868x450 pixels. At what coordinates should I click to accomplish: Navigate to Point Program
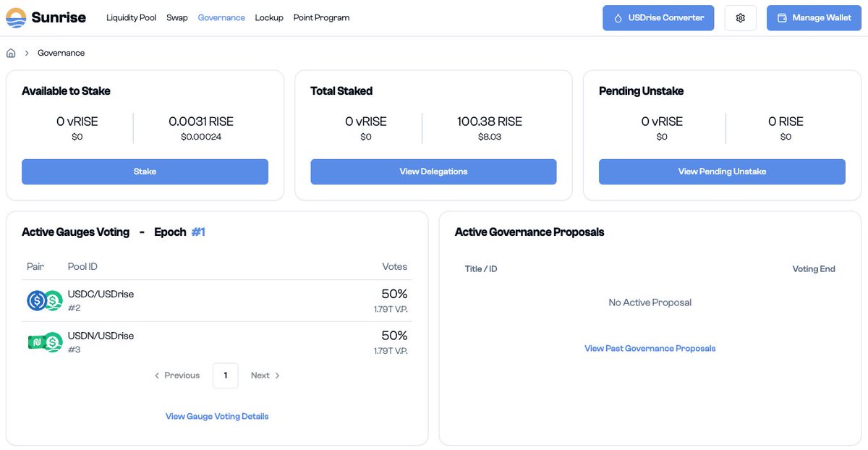point(321,17)
